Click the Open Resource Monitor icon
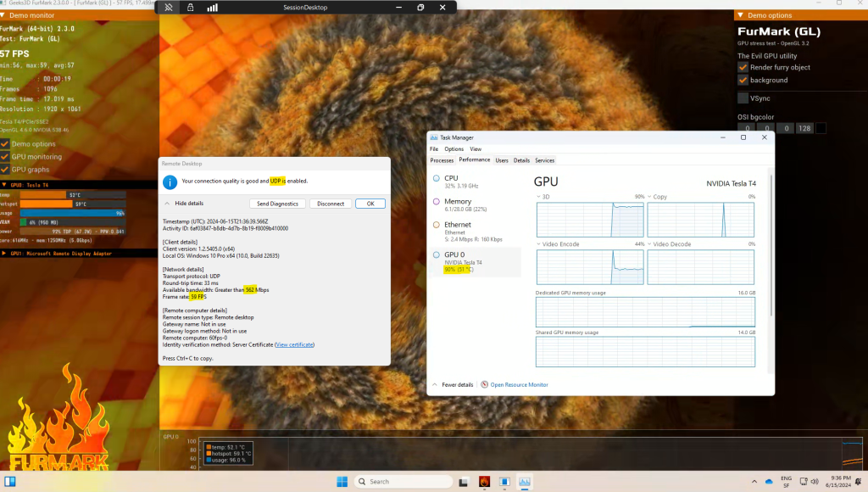 (484, 384)
